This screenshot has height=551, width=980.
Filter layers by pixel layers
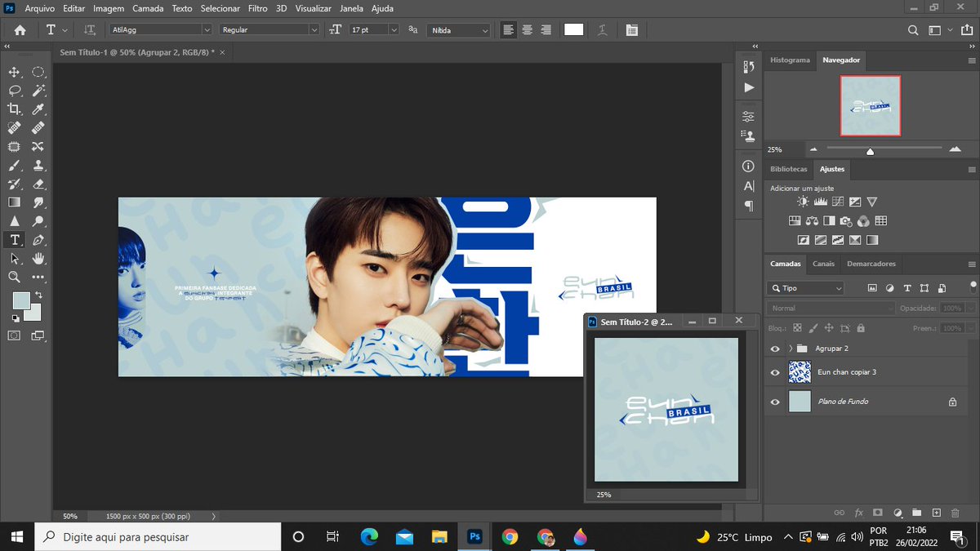click(x=872, y=288)
